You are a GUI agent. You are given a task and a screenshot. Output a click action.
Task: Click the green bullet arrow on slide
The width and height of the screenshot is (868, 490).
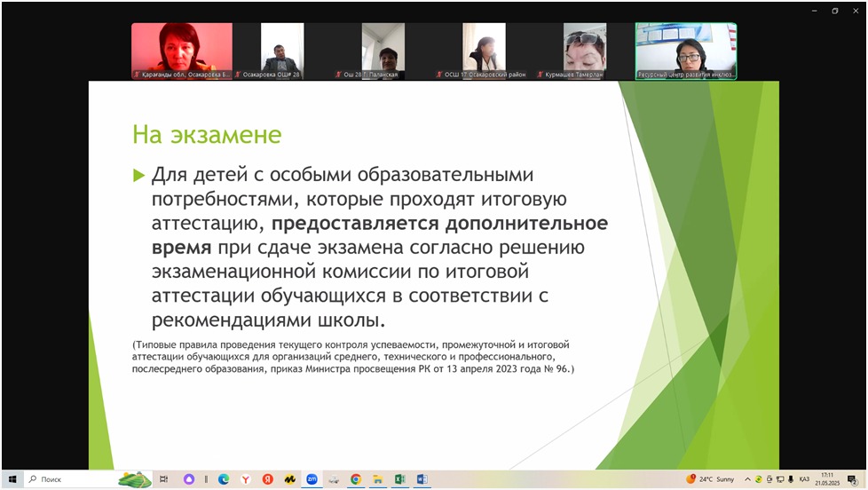[138, 176]
